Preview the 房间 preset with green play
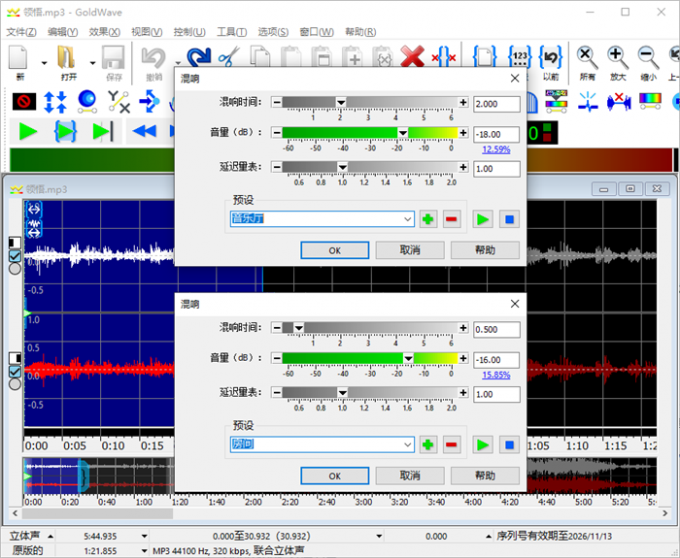The width and height of the screenshot is (680, 558). coord(482,445)
